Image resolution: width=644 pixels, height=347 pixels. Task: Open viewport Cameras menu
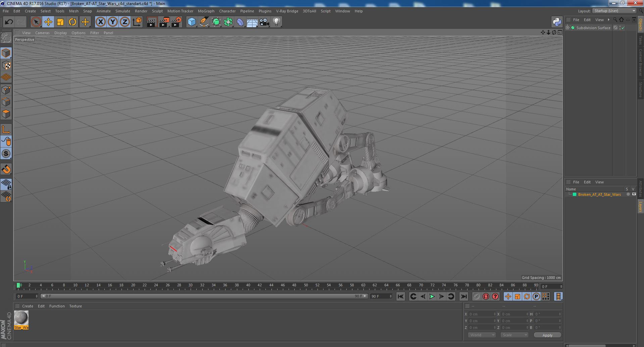click(42, 33)
